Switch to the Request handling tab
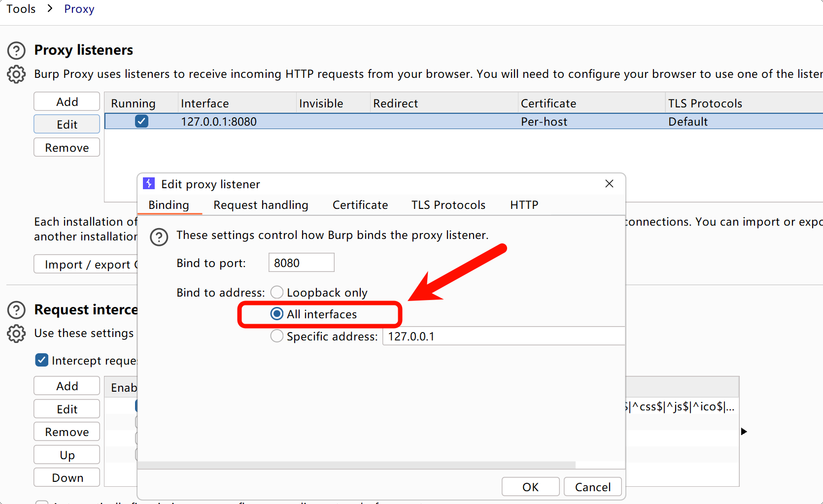The height and width of the screenshot is (504, 823). 261,205
